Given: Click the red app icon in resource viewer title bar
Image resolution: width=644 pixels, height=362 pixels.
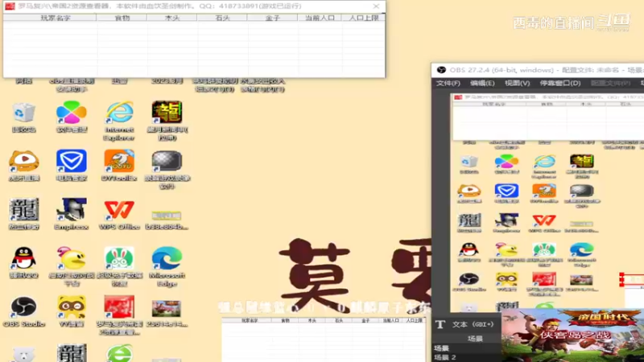Looking at the screenshot, I should [10, 6].
